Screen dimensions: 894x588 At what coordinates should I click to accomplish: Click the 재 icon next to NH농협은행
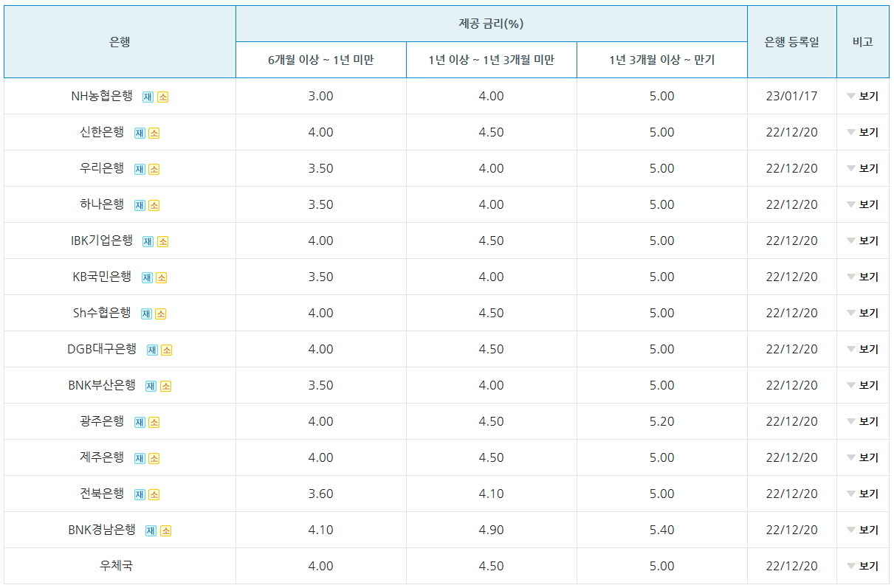[148, 96]
